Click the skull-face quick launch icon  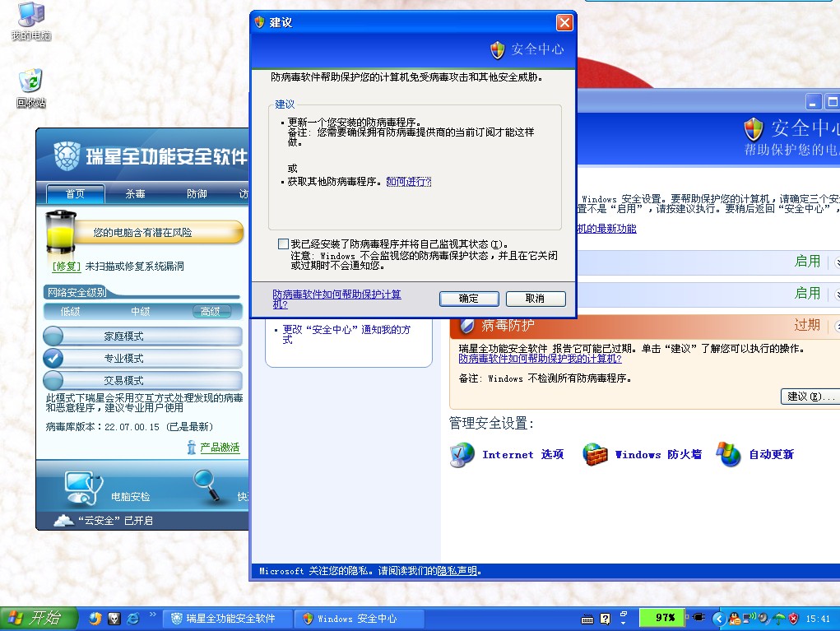pyautogui.click(x=114, y=619)
